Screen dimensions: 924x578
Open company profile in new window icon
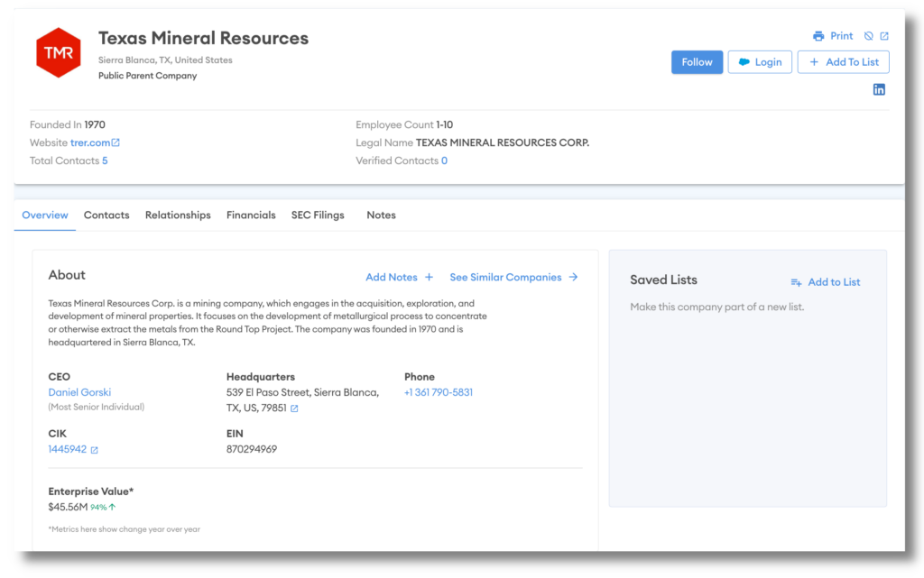click(x=884, y=36)
